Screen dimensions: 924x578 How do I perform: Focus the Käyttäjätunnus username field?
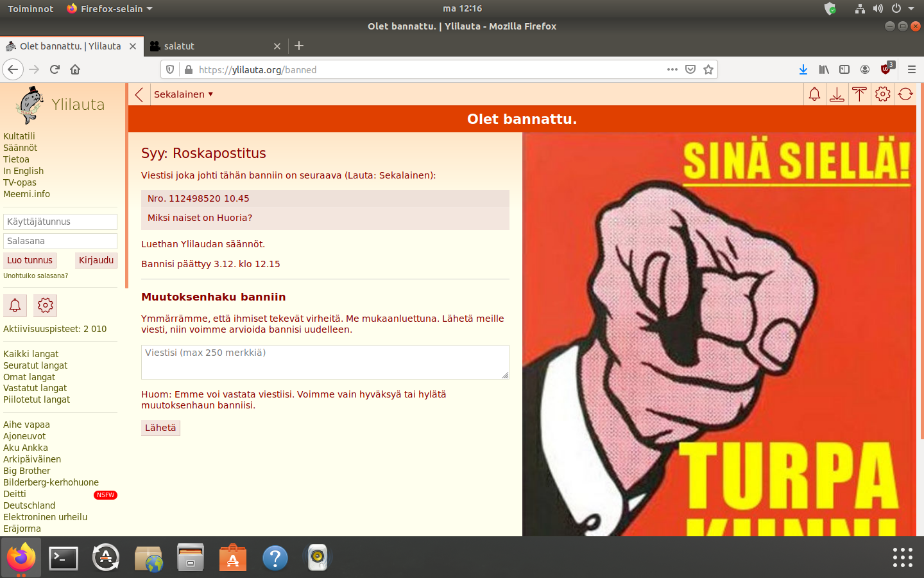(x=60, y=222)
